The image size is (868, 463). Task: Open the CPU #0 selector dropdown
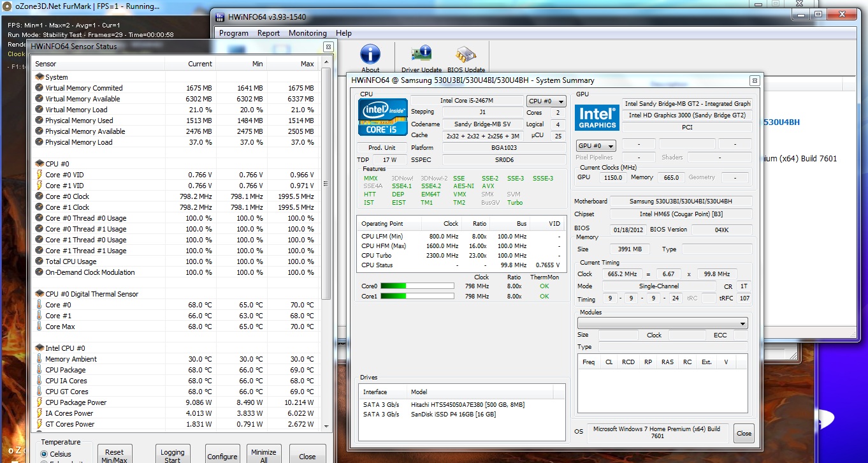pos(546,101)
